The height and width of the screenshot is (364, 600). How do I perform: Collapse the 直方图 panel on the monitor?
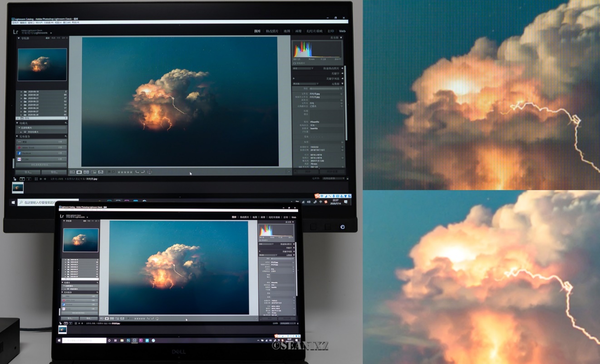(341, 38)
